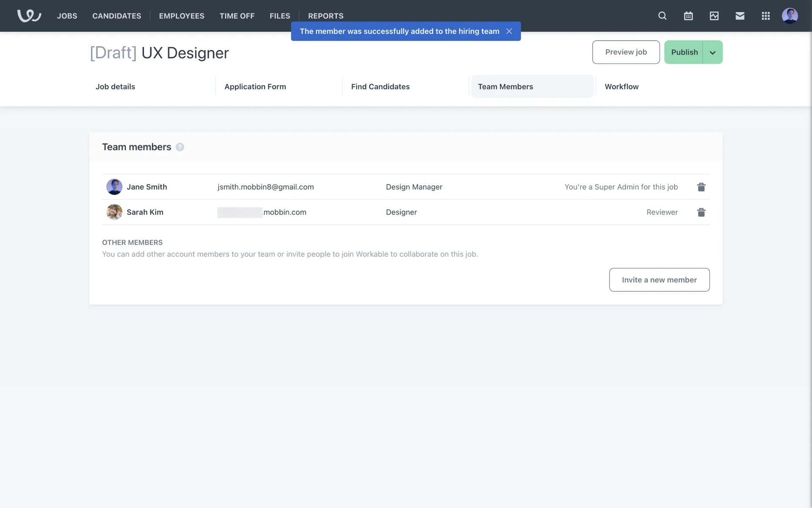Open the reports chart icon in top bar
812x508 pixels.
click(714, 16)
